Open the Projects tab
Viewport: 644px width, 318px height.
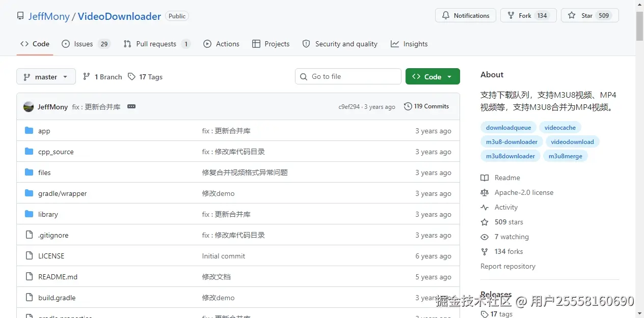click(x=271, y=44)
